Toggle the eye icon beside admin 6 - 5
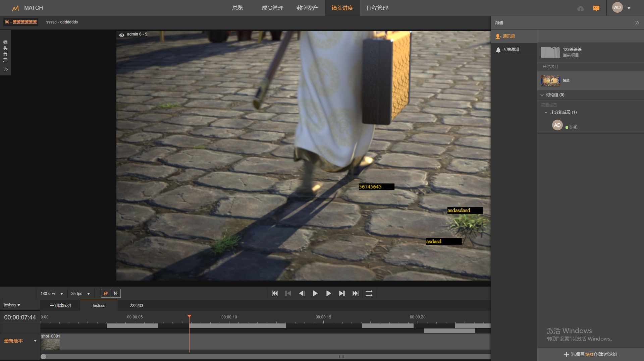 point(122,35)
